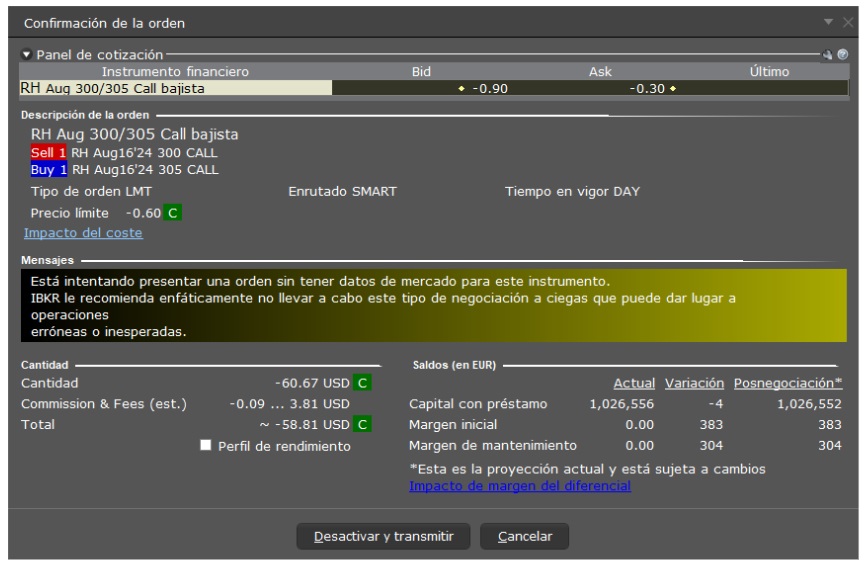
Task: Click the Margen de mantenimiento Variación value 304
Action: (711, 445)
